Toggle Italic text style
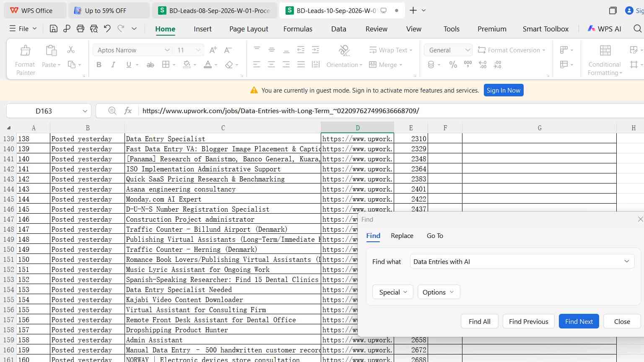 pyautogui.click(x=113, y=65)
